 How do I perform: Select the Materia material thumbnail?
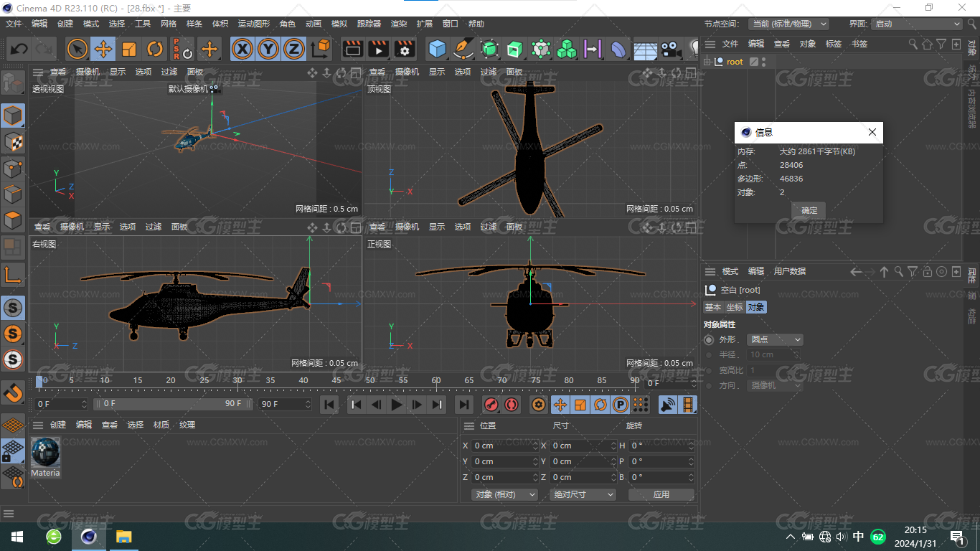(x=45, y=452)
